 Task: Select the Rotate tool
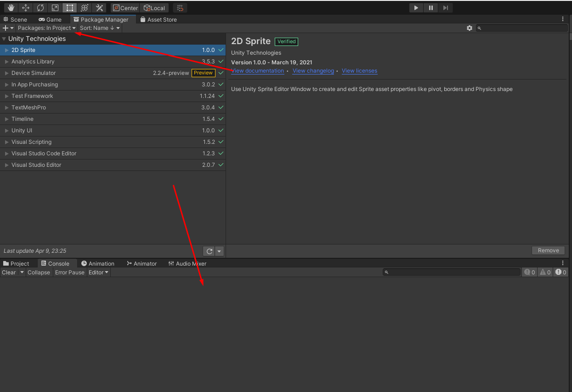point(40,8)
